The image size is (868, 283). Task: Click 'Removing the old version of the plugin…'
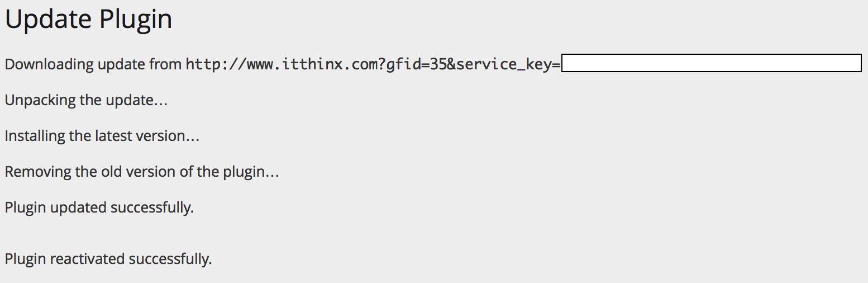tap(142, 172)
